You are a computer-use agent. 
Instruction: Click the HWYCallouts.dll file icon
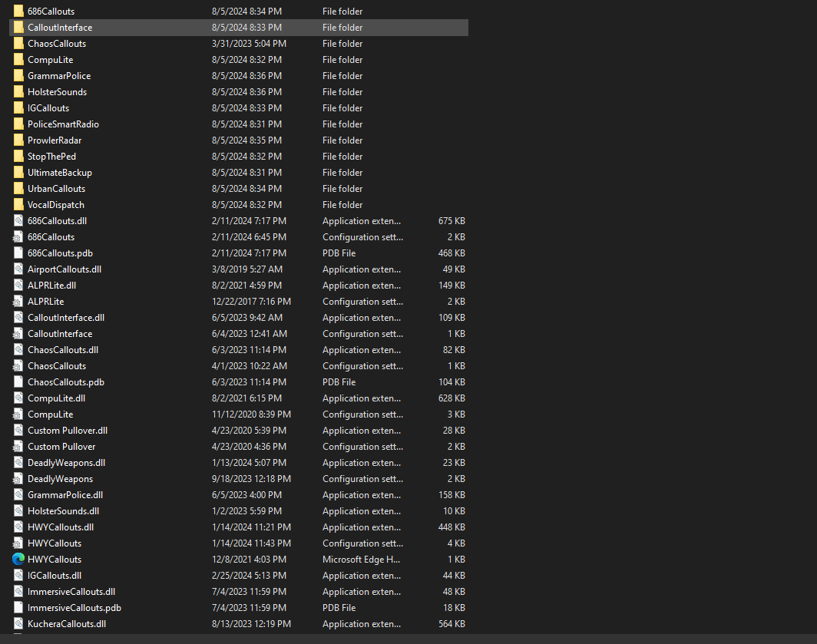pyautogui.click(x=18, y=527)
